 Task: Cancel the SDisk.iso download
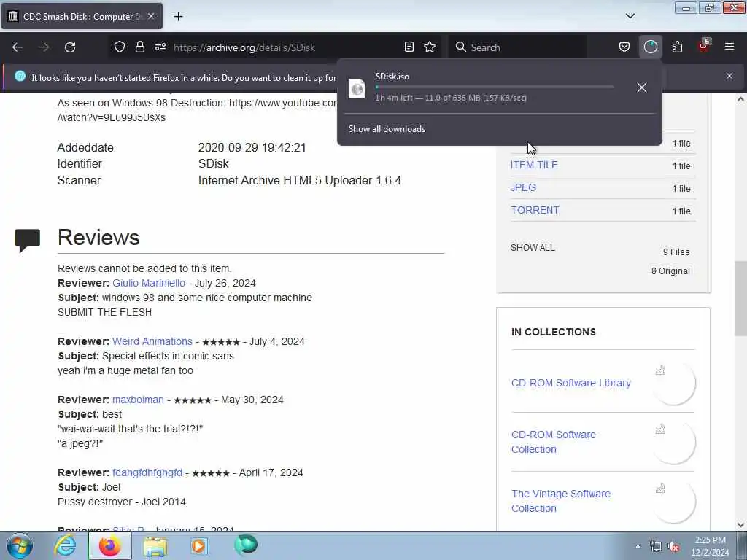pos(642,87)
